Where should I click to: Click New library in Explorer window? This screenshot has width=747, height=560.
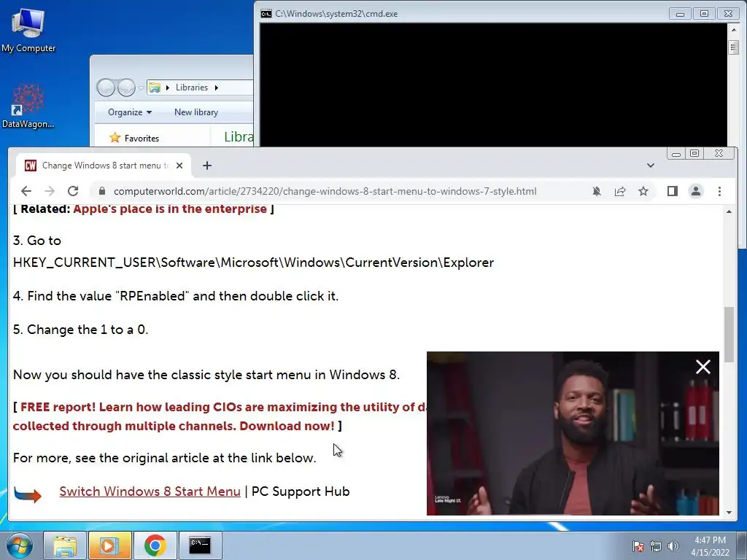(196, 112)
